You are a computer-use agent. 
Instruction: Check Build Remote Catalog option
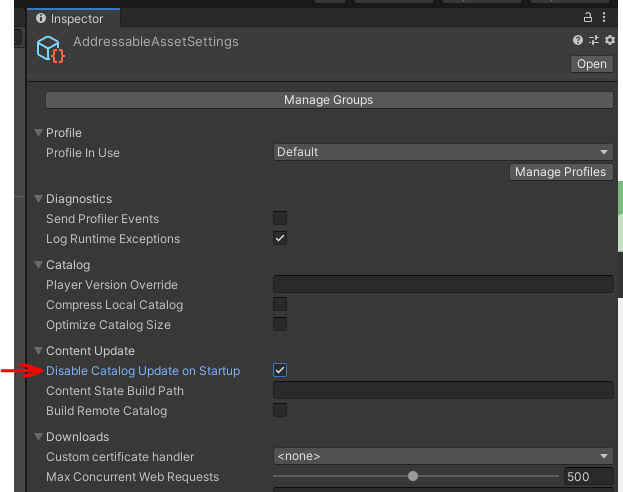[280, 410]
